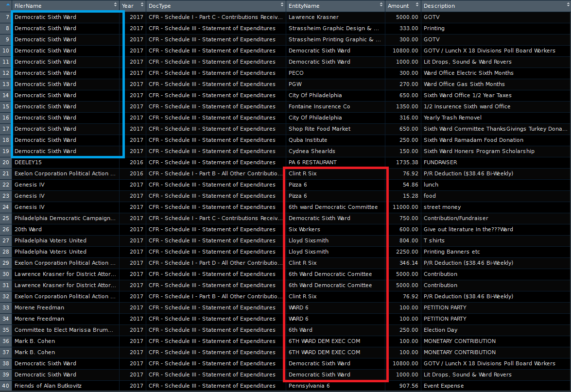Image resolution: width=571 pixels, height=392 pixels.
Task: Click the sort arrows on Year column
Action: 141,6
